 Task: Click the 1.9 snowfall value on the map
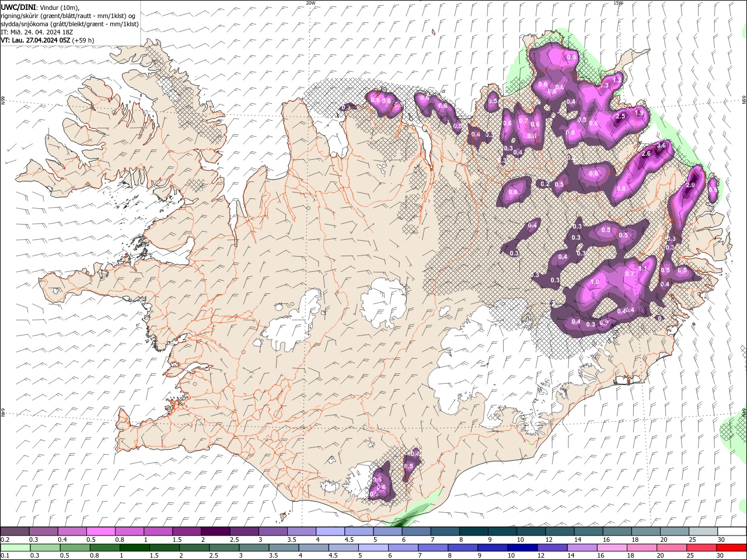(x=639, y=113)
